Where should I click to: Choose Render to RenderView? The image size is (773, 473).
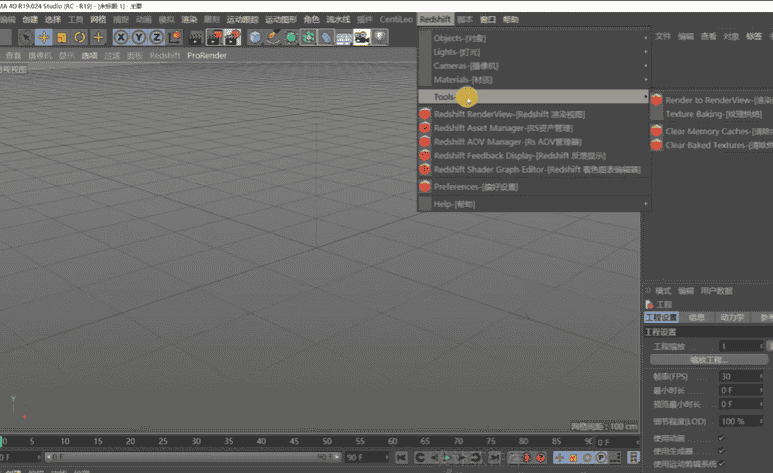pyautogui.click(x=711, y=100)
